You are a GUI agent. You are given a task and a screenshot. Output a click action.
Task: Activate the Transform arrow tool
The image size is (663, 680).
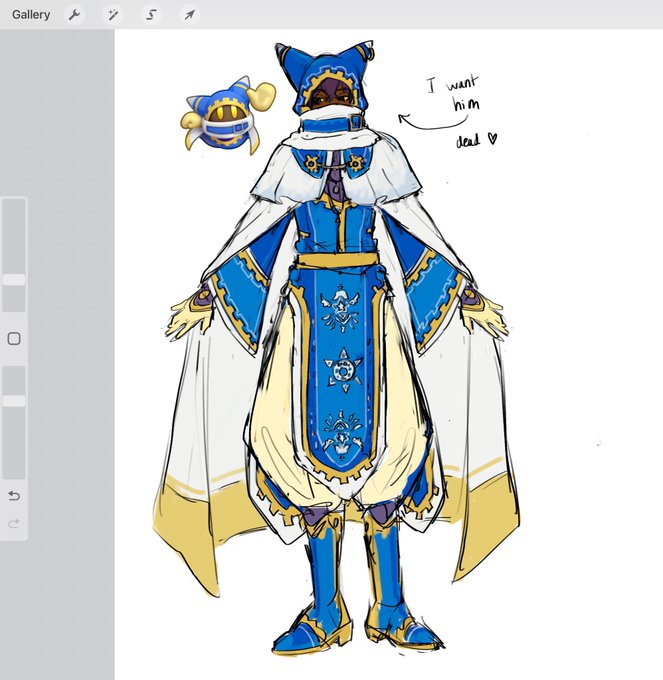(x=189, y=15)
